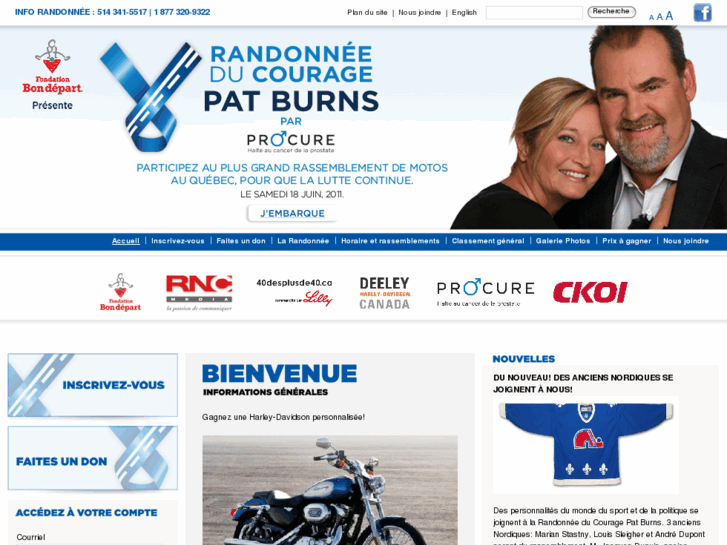Click the Recherche button
Screen dimensions: 727x545
pos(611,12)
